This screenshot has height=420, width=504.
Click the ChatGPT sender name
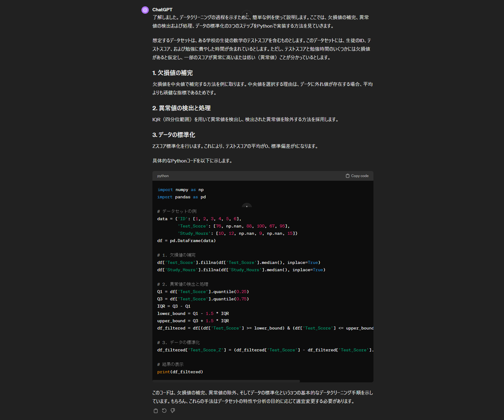[162, 10]
